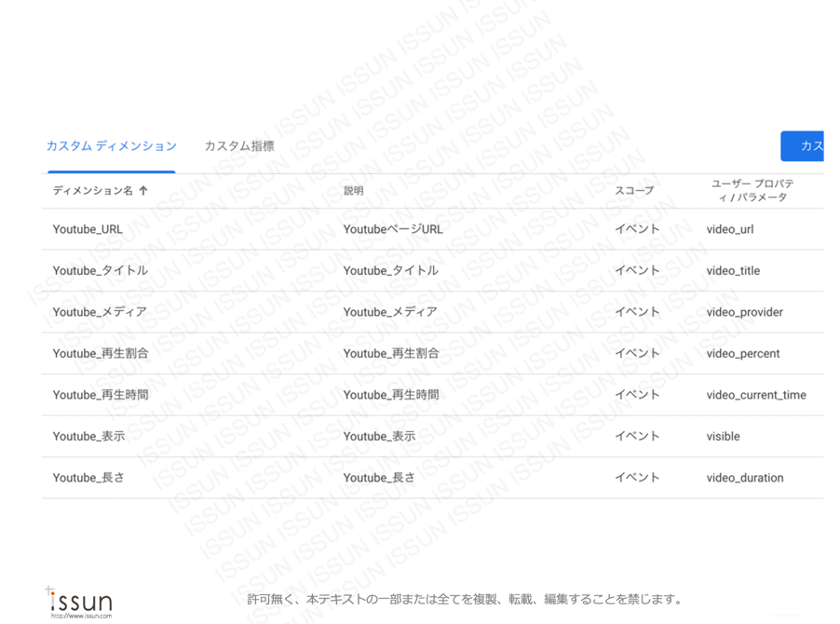Select the Youtube_再生割合 dimension name

[x=101, y=354]
